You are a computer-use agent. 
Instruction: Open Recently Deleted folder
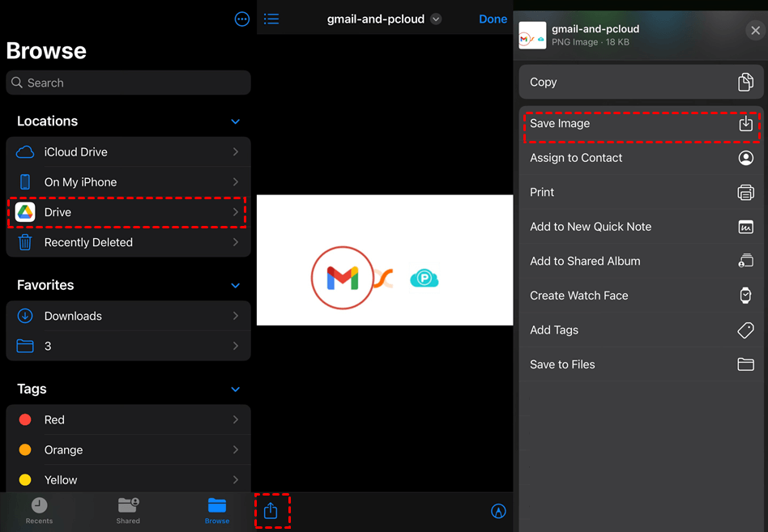tap(128, 242)
